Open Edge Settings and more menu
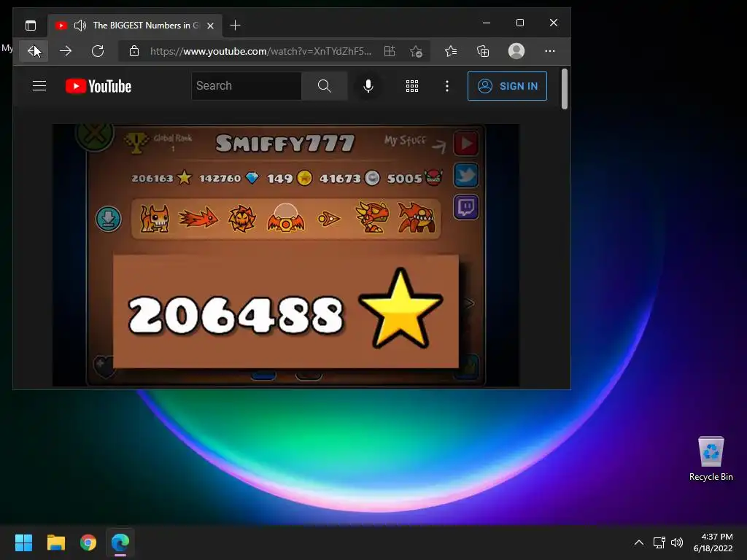Screen dimensions: 747x560 click(x=550, y=51)
